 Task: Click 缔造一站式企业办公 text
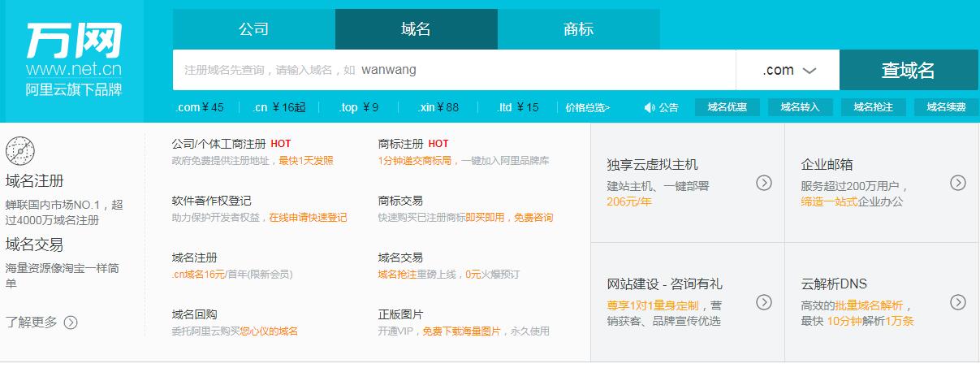pos(852,201)
